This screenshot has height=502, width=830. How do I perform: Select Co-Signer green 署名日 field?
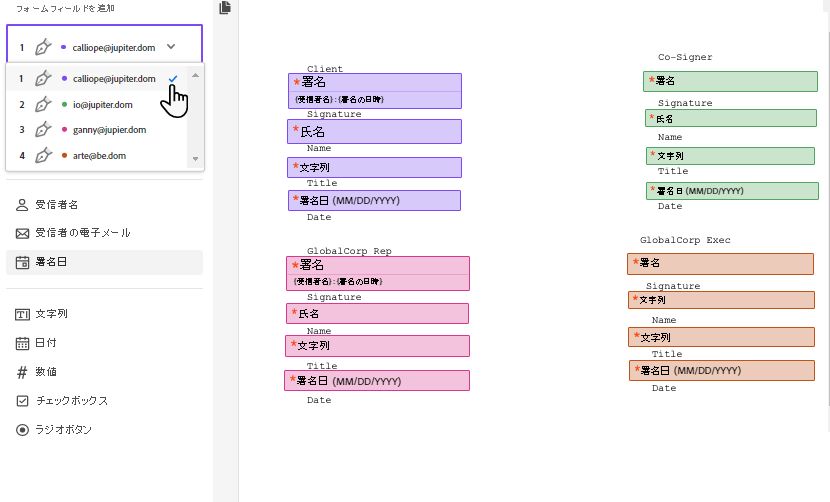pyautogui.click(x=733, y=191)
